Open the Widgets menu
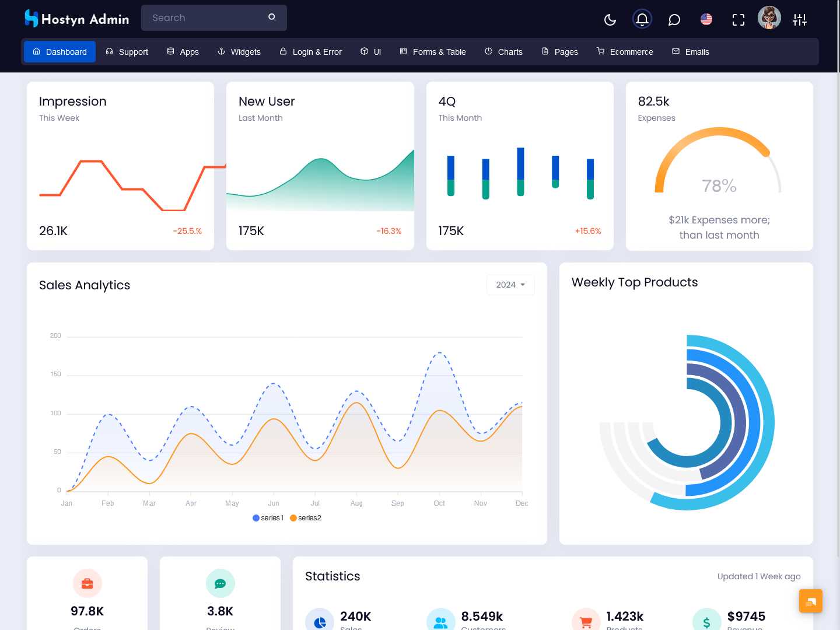 click(x=239, y=52)
